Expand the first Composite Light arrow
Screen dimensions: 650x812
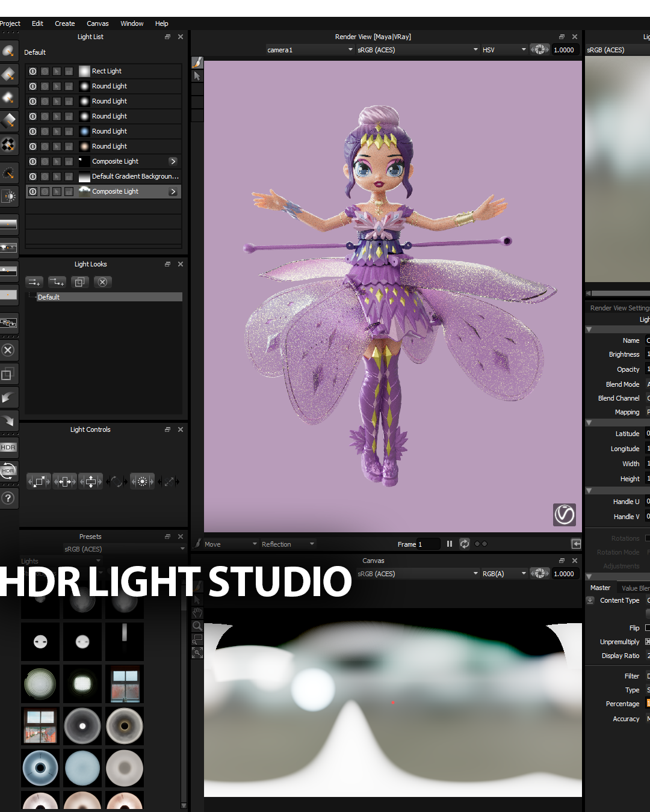point(173,161)
